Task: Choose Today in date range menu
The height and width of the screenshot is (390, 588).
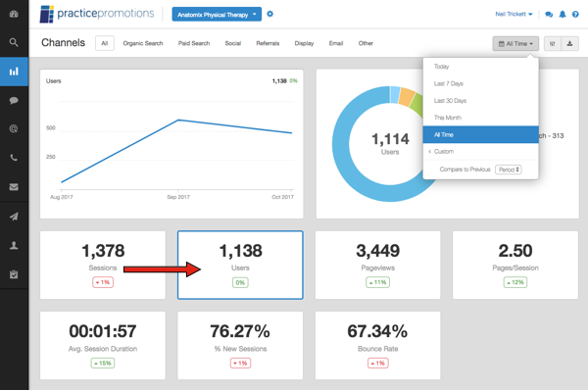Action: (481, 67)
